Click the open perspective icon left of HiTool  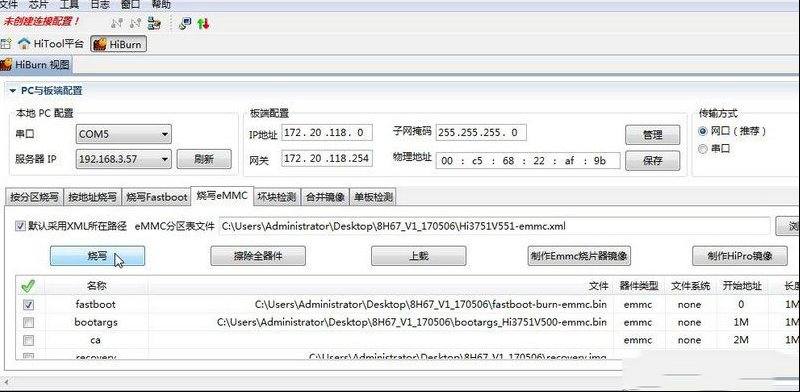pos(6,44)
